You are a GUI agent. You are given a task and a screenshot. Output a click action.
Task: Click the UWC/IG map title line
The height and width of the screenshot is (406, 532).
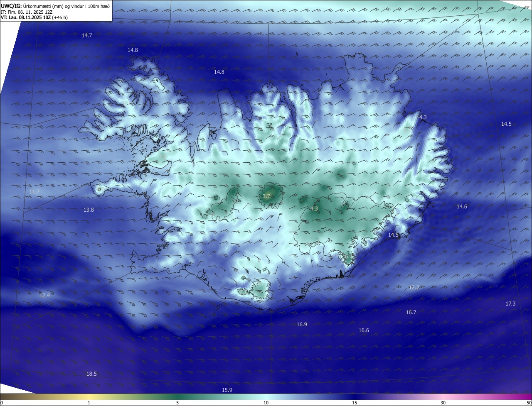coord(55,6)
